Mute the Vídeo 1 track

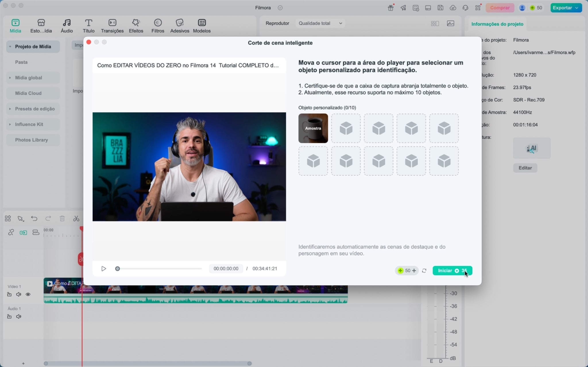click(x=19, y=294)
